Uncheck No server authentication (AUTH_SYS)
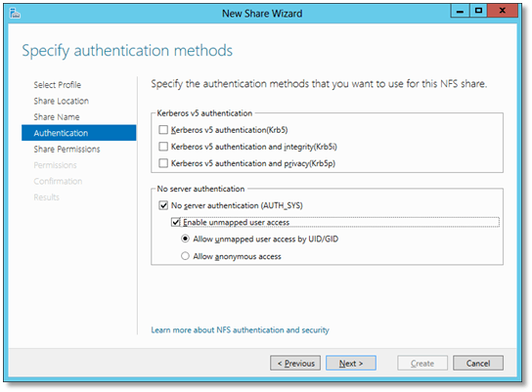Image resolution: width=532 pixels, height=392 pixels. click(x=163, y=205)
